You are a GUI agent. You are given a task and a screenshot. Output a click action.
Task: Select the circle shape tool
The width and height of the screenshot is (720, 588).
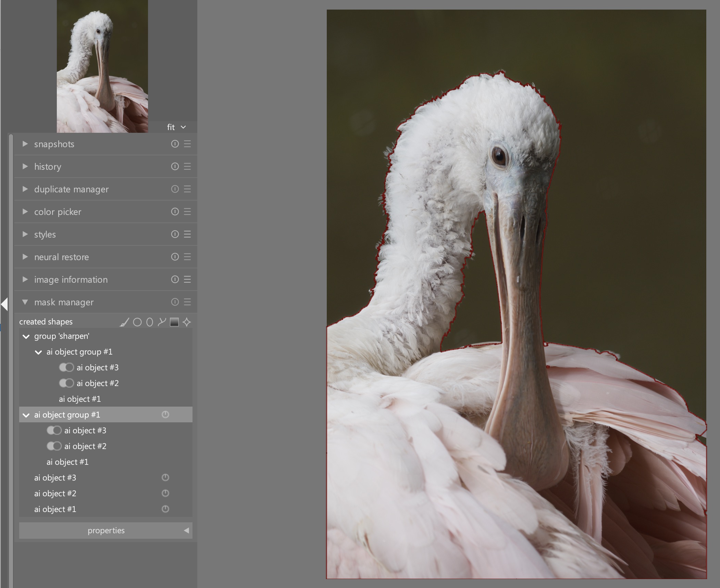(137, 322)
